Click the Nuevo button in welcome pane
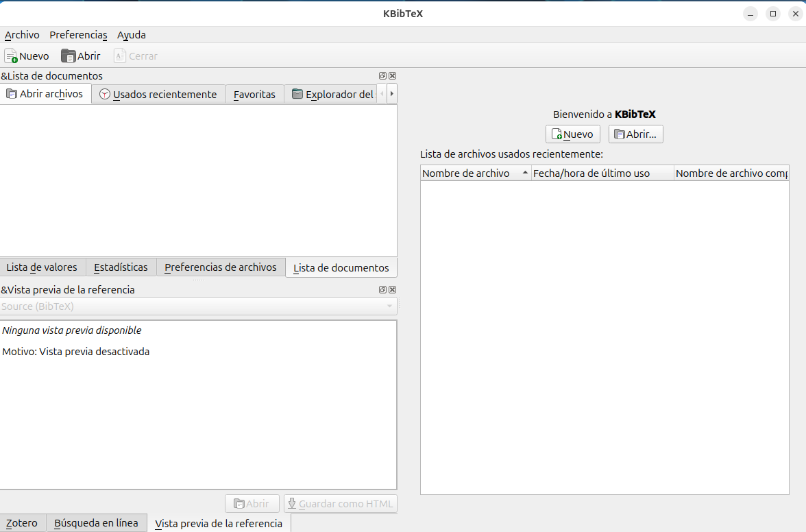 point(573,134)
